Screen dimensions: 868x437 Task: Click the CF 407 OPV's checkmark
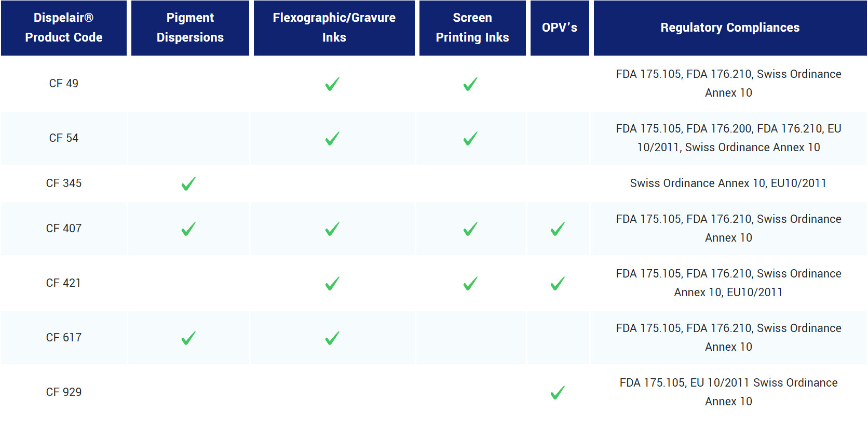click(x=558, y=229)
